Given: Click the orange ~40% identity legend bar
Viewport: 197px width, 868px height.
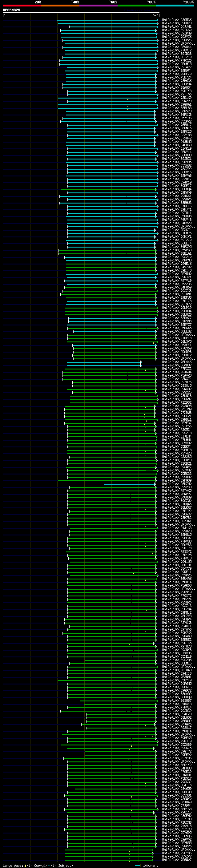Looking at the screenshot, I should pos(60,6).
